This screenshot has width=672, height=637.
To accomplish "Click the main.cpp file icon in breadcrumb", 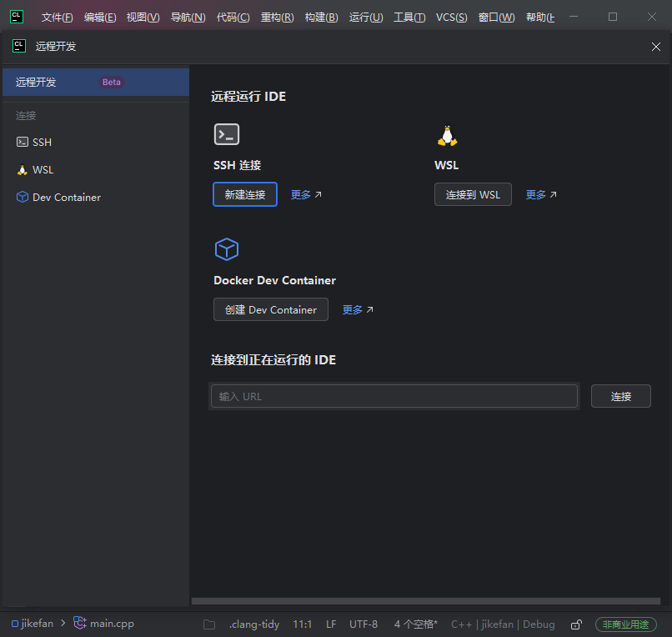I will pyautogui.click(x=80, y=623).
